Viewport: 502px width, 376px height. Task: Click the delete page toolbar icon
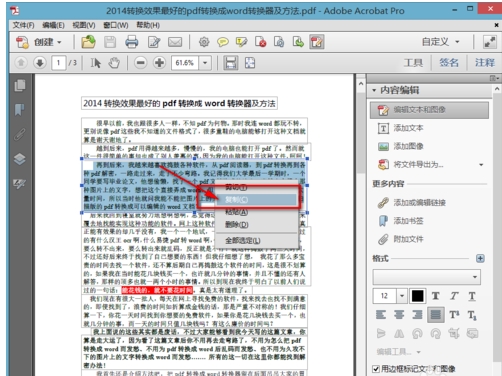click(260, 42)
